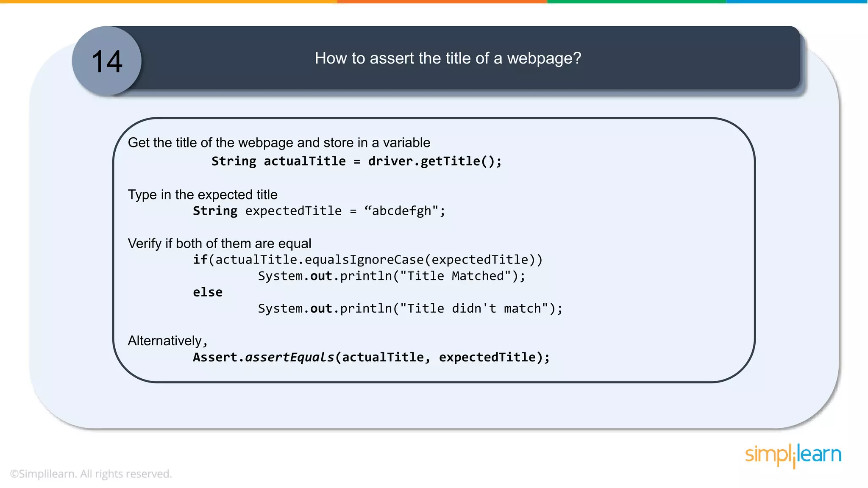
Task: Click the Simplilearn logo
Action: click(793, 456)
